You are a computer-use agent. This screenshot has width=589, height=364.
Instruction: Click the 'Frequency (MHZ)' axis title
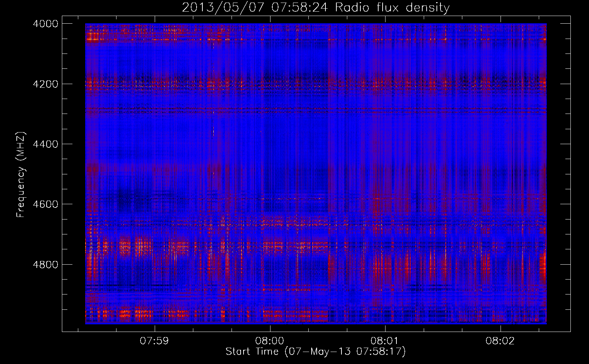(x=21, y=174)
